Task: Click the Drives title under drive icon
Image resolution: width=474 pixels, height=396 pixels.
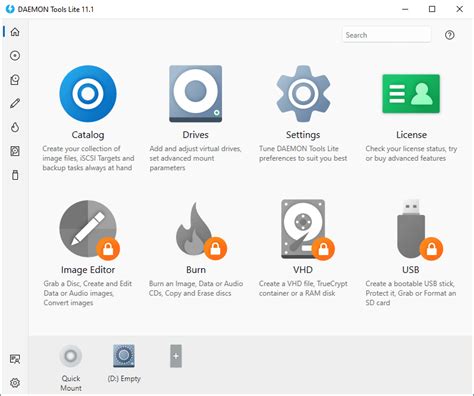Action: pos(196,135)
